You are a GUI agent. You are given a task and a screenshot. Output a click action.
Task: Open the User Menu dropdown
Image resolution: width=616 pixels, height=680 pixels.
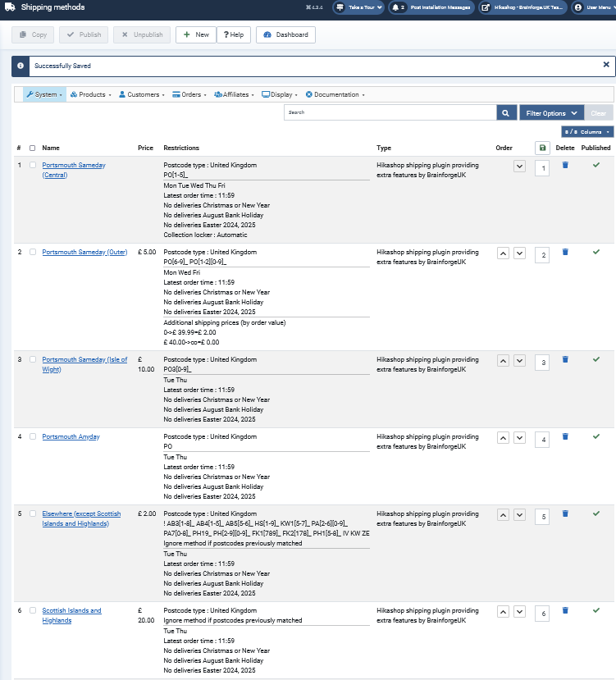point(592,7)
